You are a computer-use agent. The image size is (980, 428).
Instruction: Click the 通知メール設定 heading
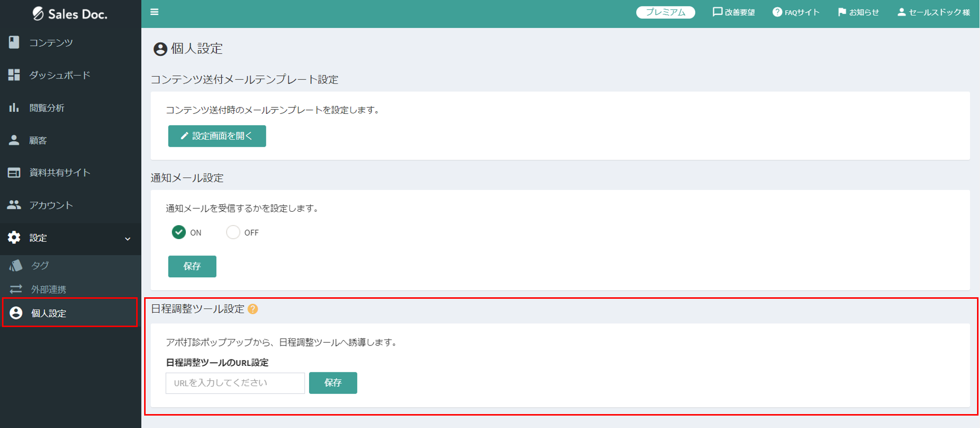pos(187,178)
